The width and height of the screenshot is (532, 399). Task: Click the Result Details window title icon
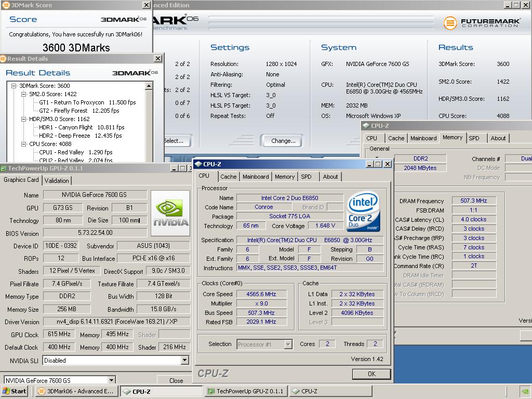click(x=4, y=59)
